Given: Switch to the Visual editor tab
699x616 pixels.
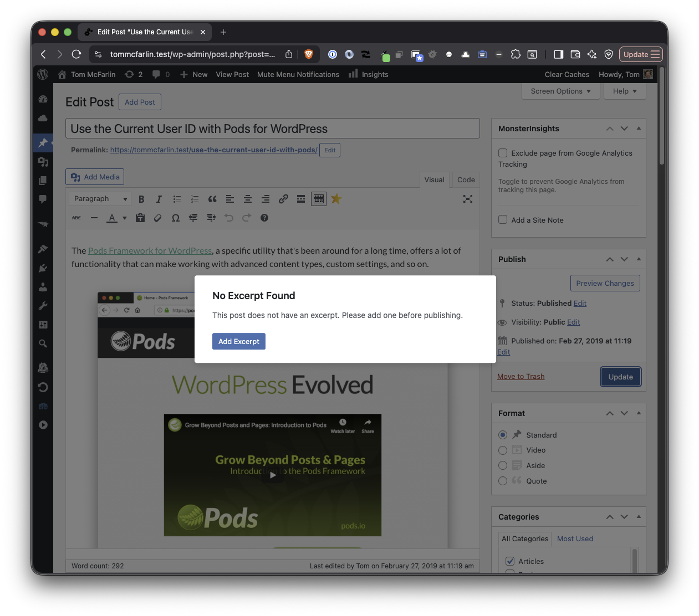Looking at the screenshot, I should (434, 179).
